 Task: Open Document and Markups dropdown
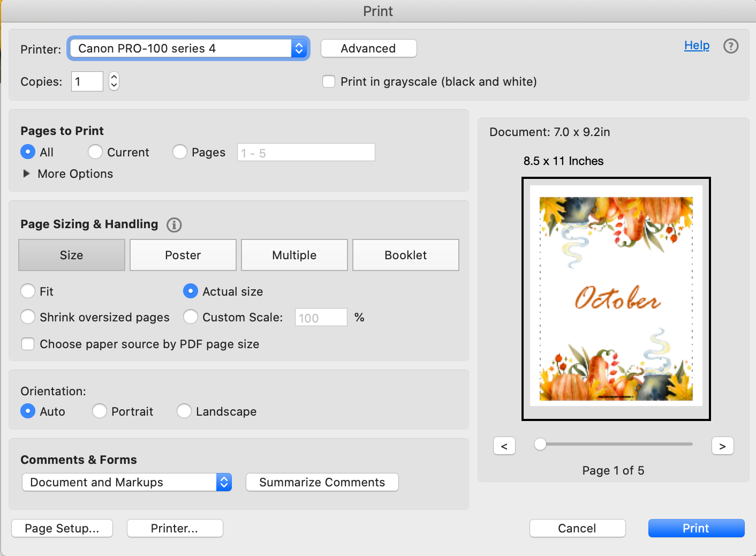point(127,482)
